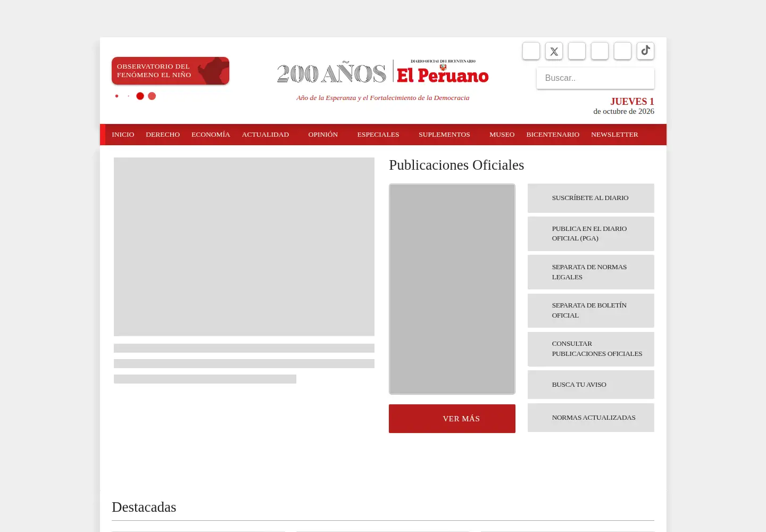Click the 'Año de la Esperanza' tagline
The width and height of the screenshot is (766, 532).
point(383,98)
